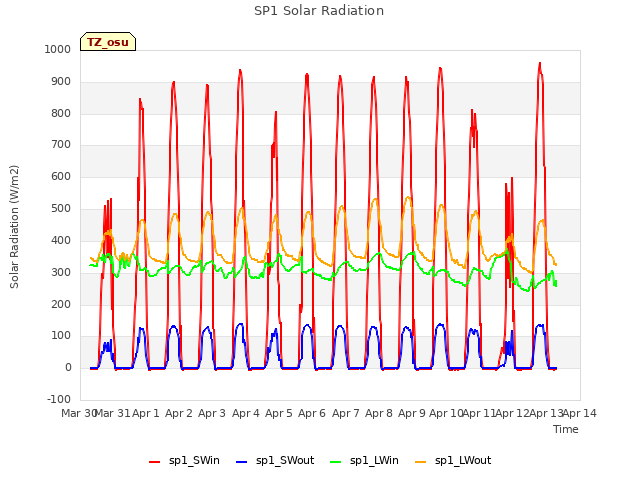This screenshot has height=480, width=640.
Task: Toggle the sp1_SWout legend entry
Action: pos(275,461)
